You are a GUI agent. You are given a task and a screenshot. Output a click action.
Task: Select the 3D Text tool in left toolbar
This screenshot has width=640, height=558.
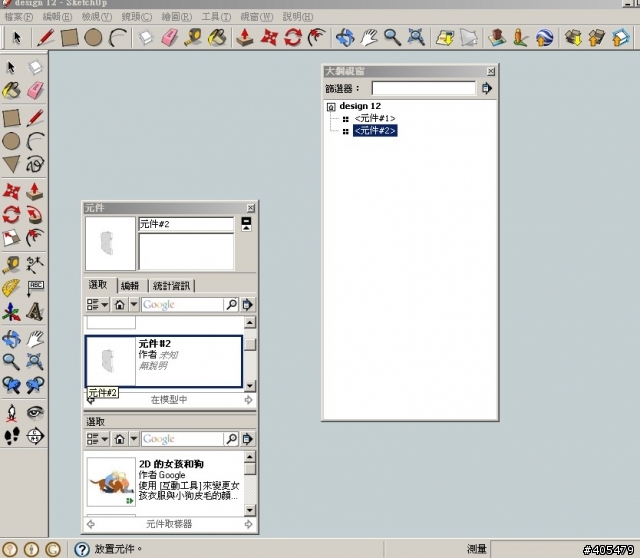pos(35,312)
